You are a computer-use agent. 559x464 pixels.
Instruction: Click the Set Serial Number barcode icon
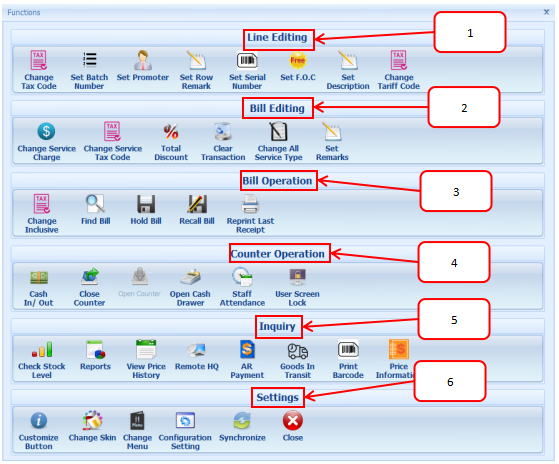tap(247, 60)
